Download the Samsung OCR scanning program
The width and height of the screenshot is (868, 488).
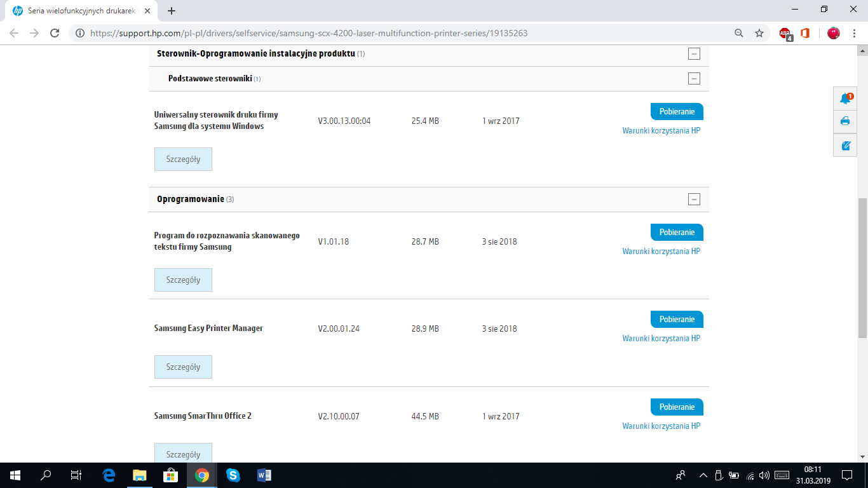click(x=677, y=232)
